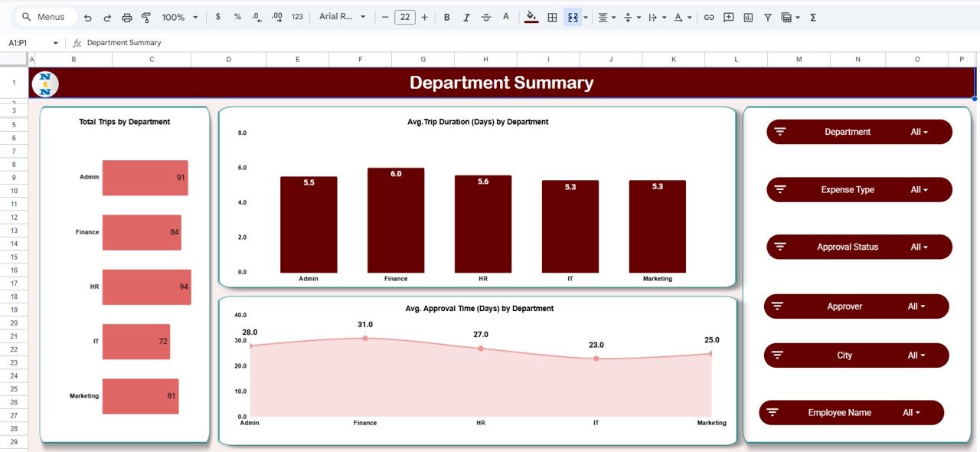The image size is (980, 452).
Task: Toggle italic formatting
Action: 466,17
